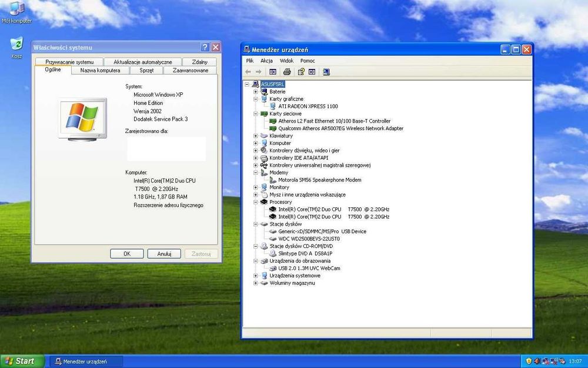Click the scan for hardware changes icon

pyautogui.click(x=326, y=72)
